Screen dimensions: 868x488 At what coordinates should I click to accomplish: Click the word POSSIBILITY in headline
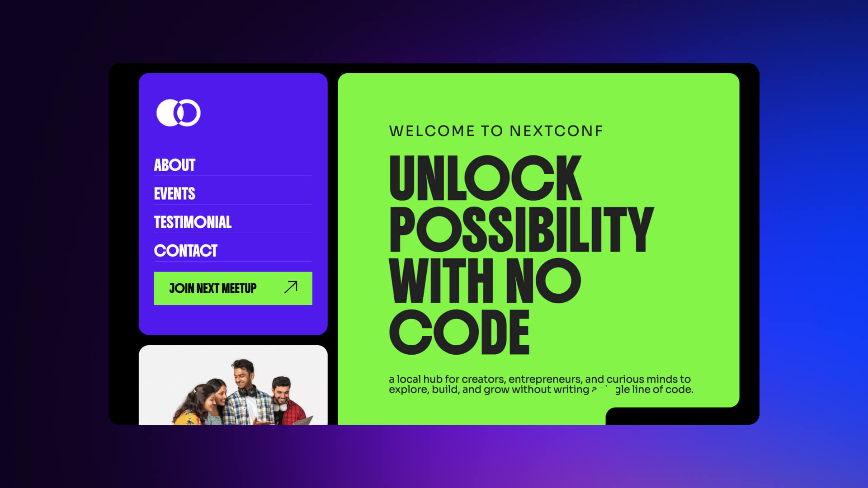click(521, 229)
